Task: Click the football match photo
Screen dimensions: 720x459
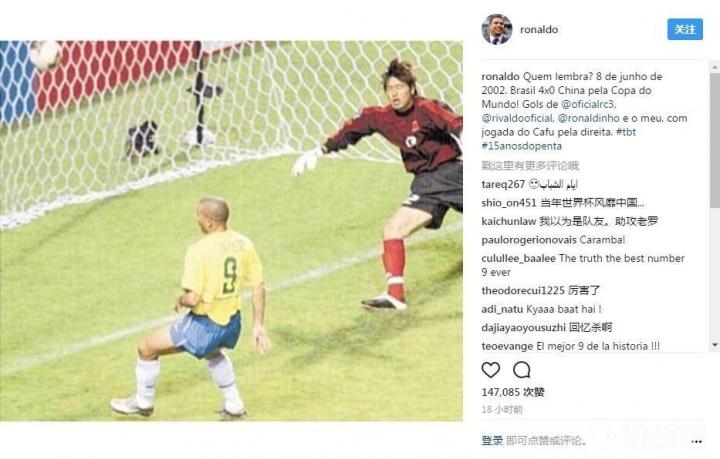Action: 231,230
